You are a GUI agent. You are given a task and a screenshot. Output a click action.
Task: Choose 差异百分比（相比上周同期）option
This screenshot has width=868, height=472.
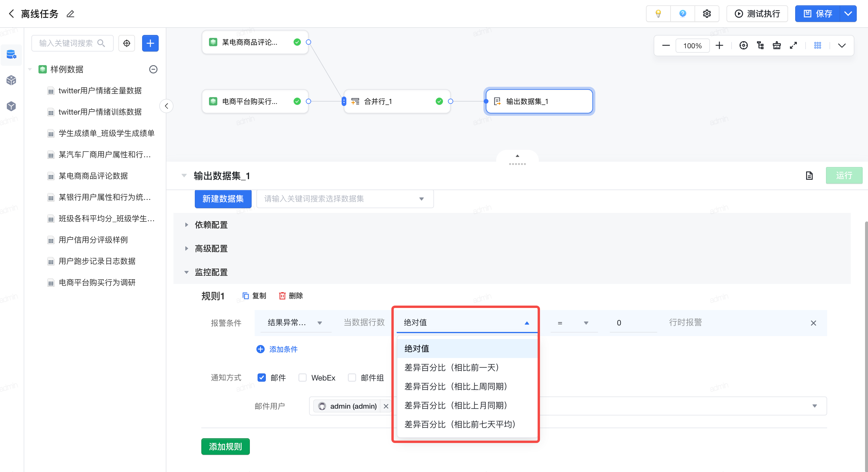[467, 386]
